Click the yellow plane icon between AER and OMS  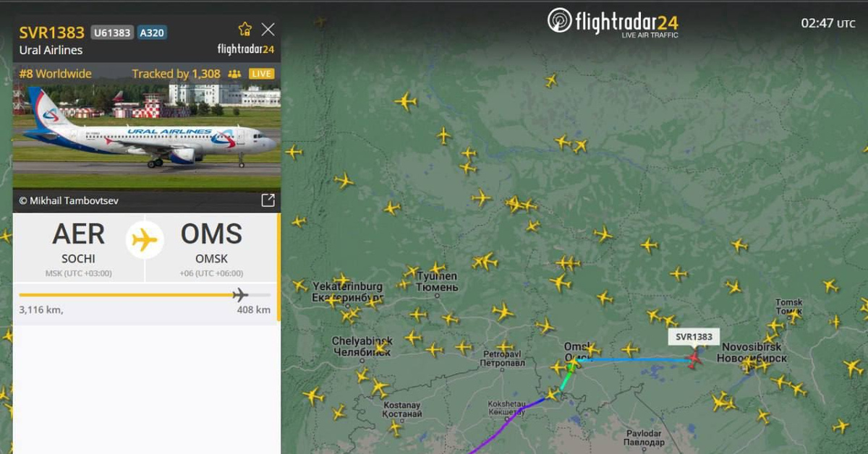click(x=145, y=239)
